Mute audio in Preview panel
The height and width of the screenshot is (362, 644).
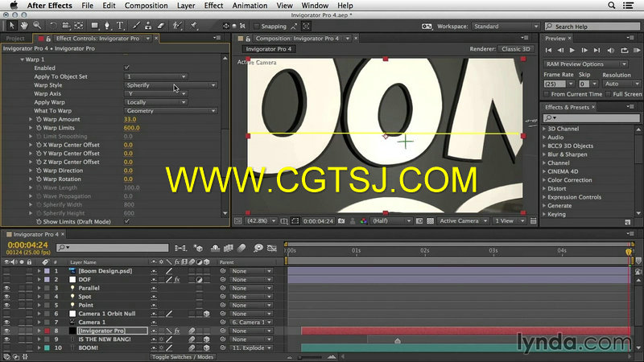(x=611, y=50)
